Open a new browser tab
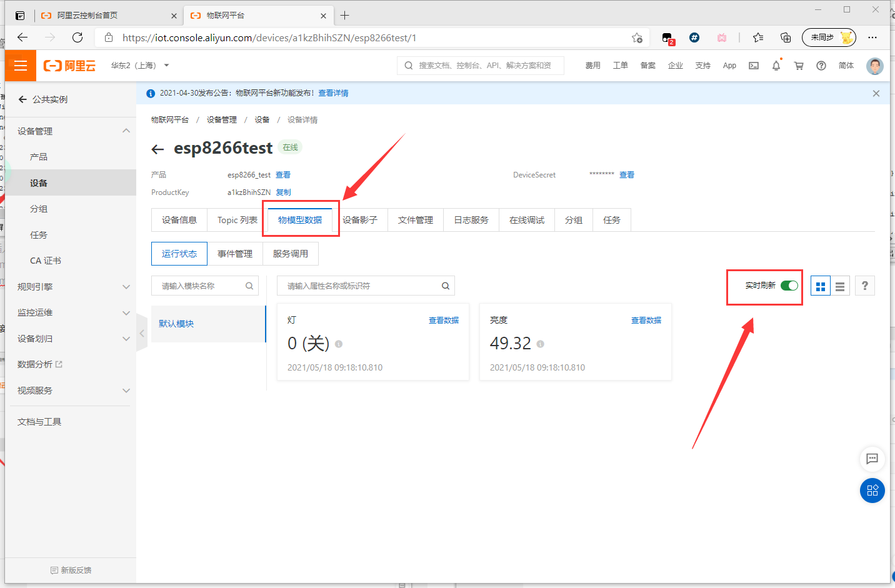 (345, 16)
